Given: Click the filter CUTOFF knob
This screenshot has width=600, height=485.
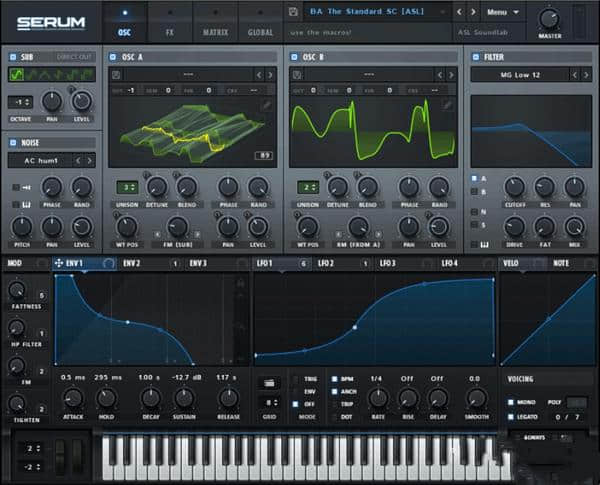Looking at the screenshot, I should [x=514, y=187].
